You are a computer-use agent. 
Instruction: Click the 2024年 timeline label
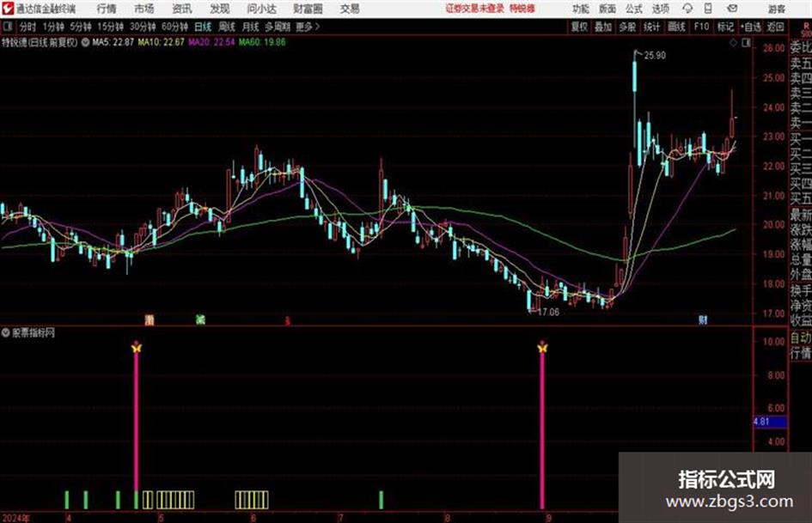(16, 517)
